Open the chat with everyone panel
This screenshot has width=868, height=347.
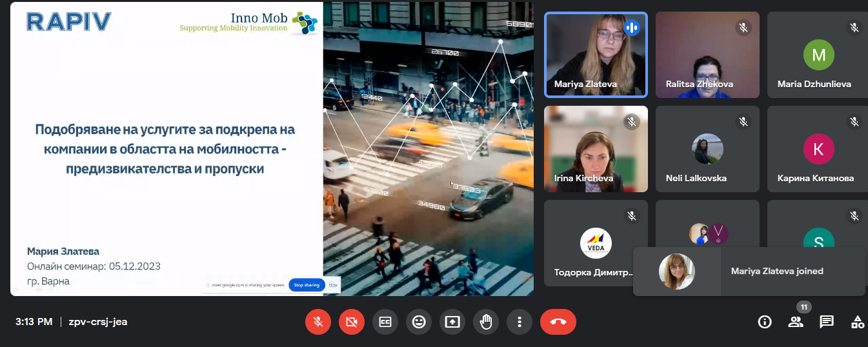[827, 322]
